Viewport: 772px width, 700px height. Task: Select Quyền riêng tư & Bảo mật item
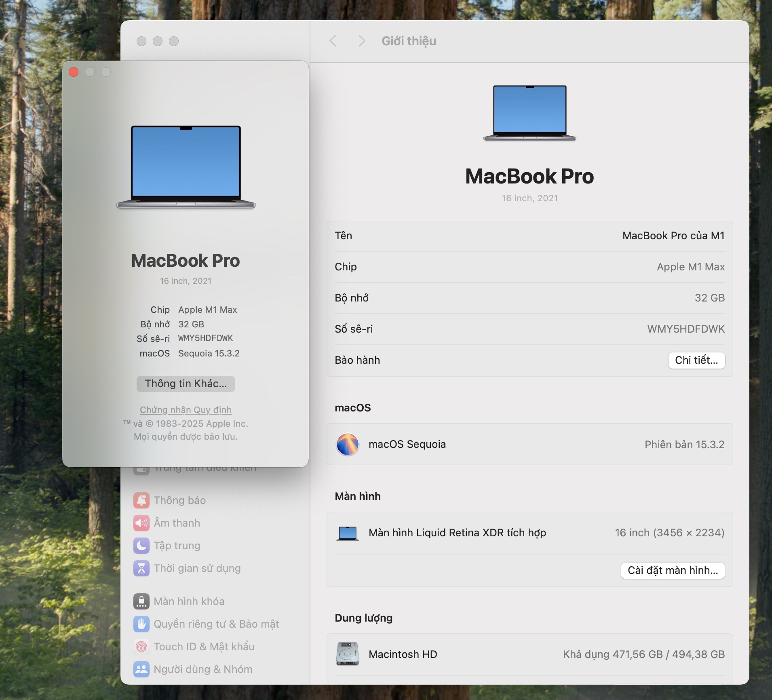coord(216,624)
